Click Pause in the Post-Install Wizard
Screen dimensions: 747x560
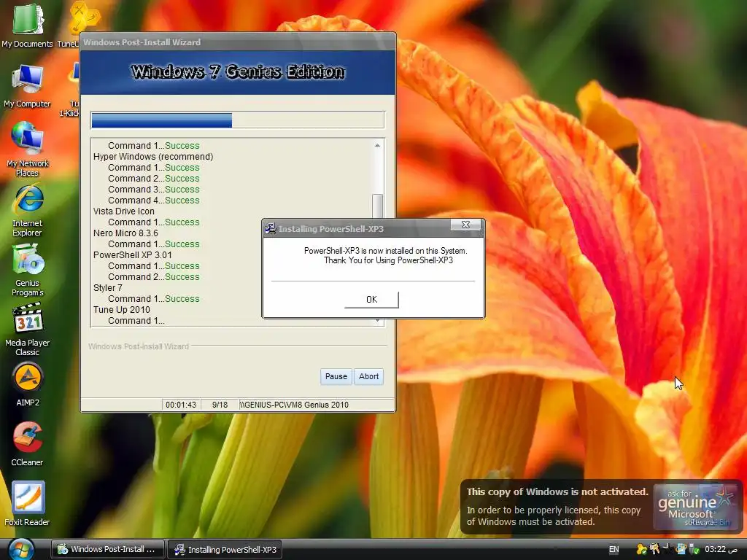(x=336, y=376)
